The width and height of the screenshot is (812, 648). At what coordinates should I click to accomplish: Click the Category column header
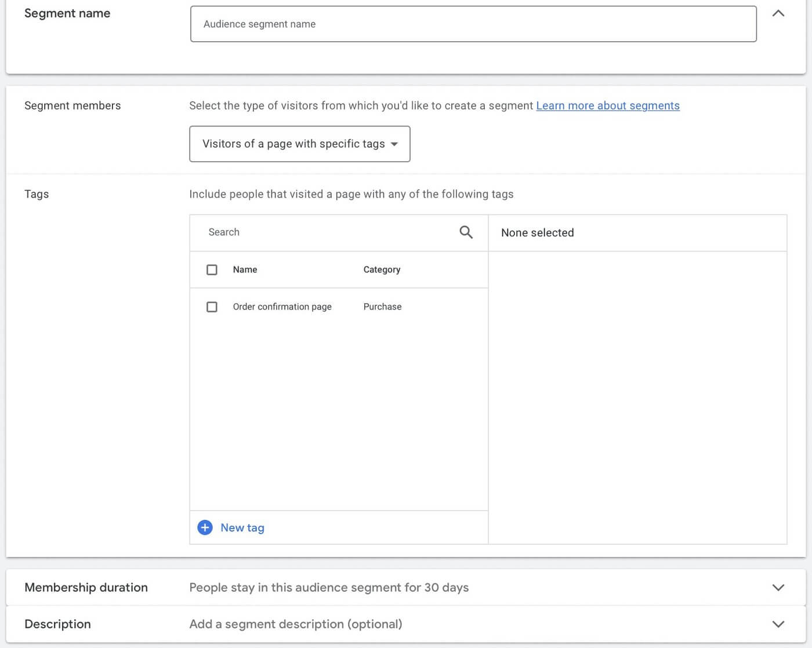click(382, 270)
